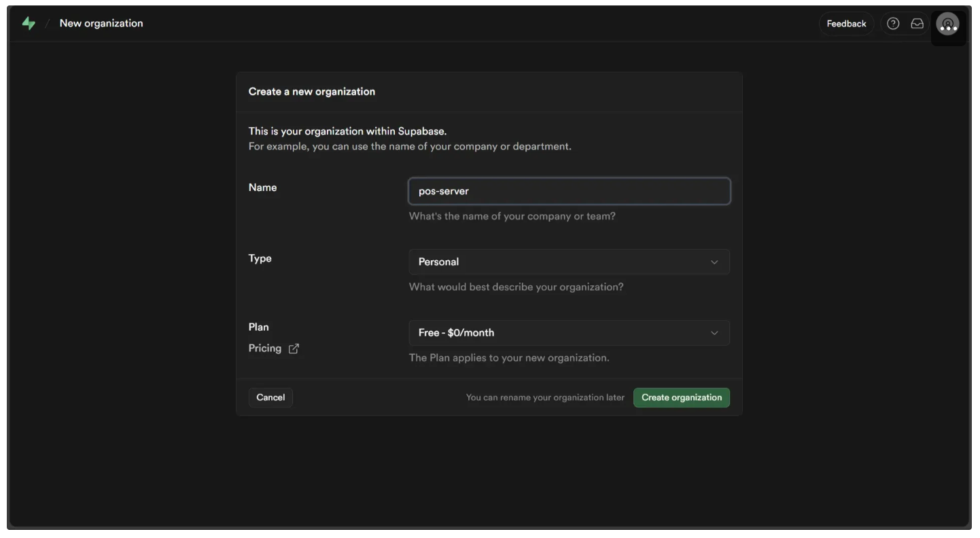Viewport: 980px width, 538px height.
Task: Click the Name field label
Action: [x=262, y=187]
